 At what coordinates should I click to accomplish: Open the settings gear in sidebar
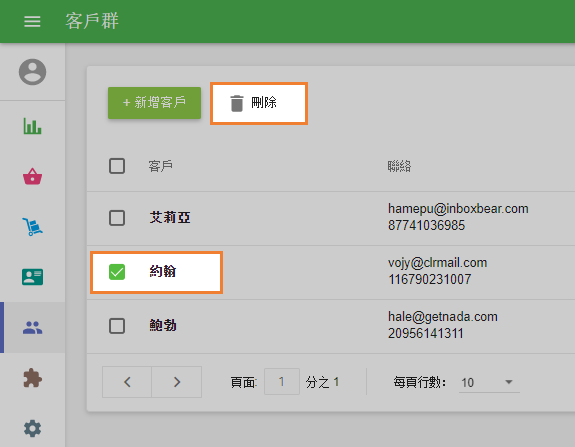33,428
